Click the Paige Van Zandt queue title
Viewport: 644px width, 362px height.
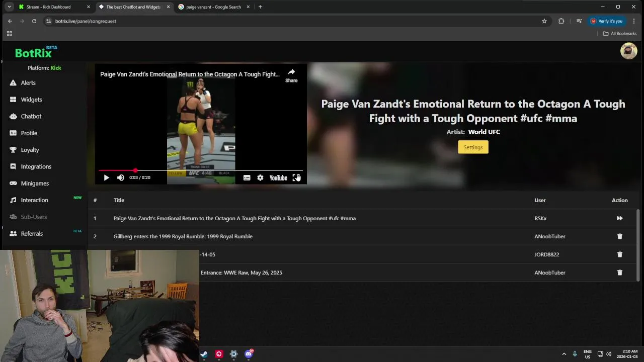pos(234,218)
